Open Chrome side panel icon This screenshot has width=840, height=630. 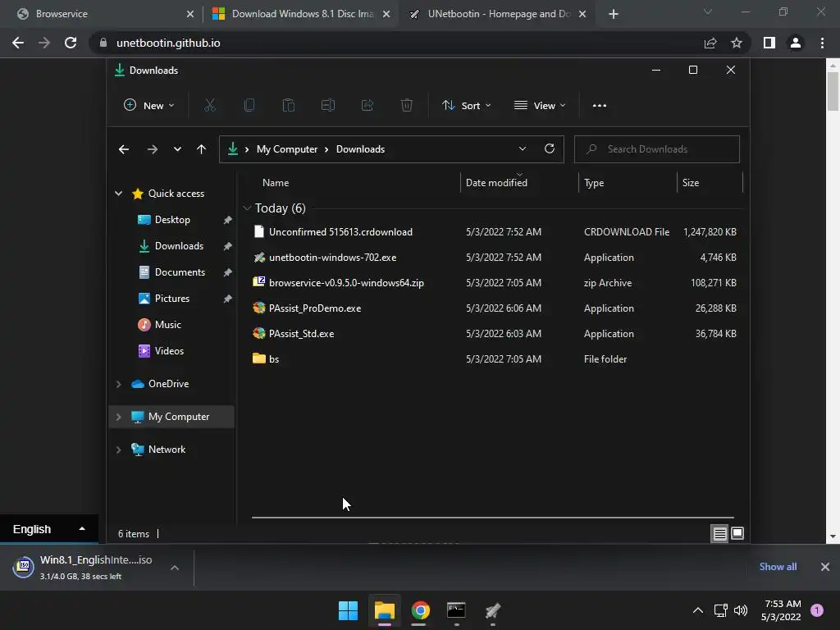coord(769,43)
